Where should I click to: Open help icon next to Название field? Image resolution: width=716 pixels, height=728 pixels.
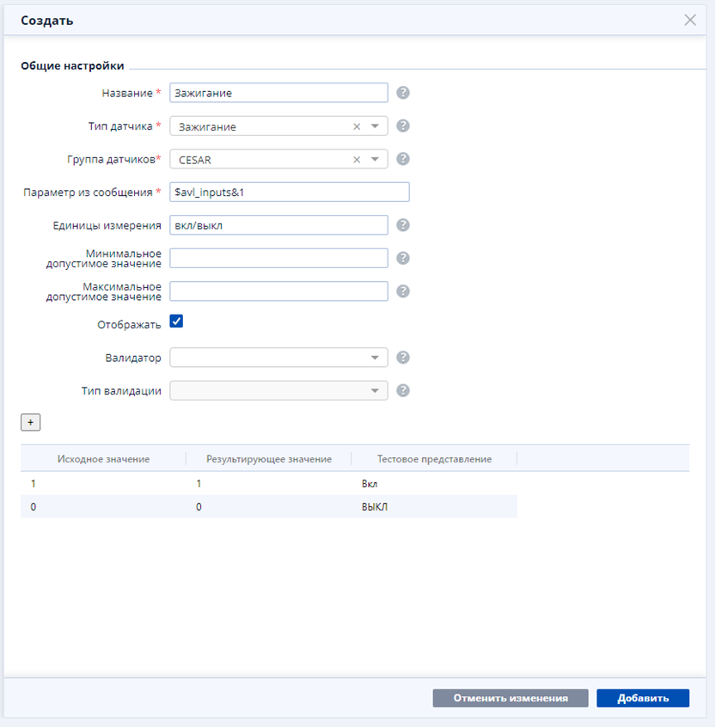pyautogui.click(x=402, y=93)
